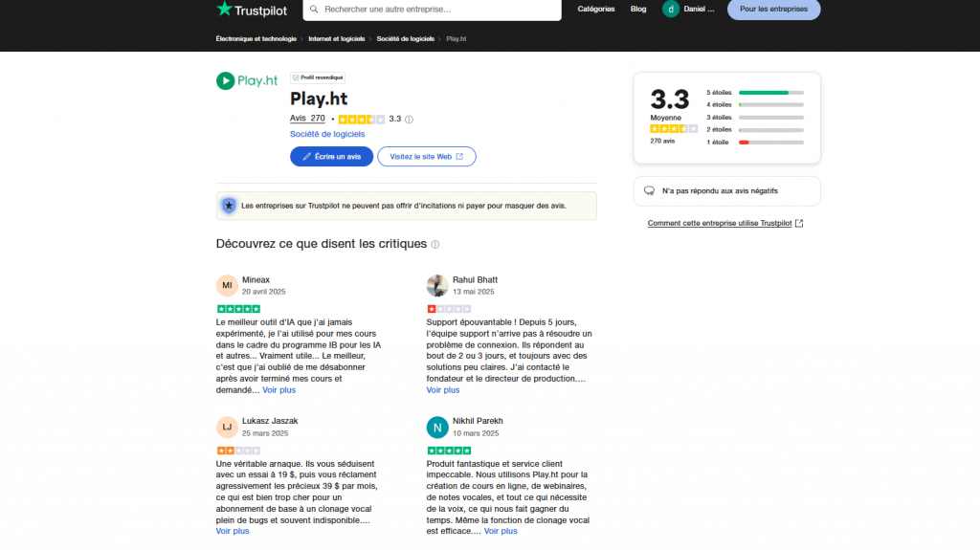Click the 270 avis text in summary card
980x550 pixels.
662,142
